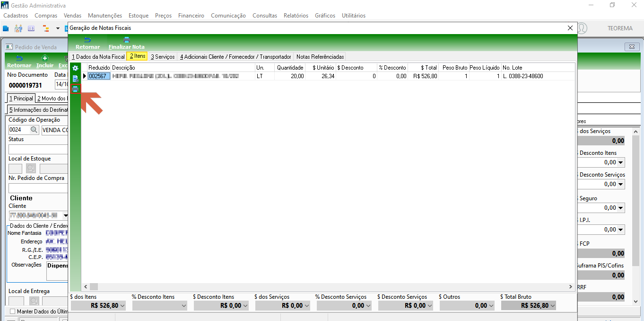The width and height of the screenshot is (644, 321).
Task: Switch to the 3 Serviços tab
Action: [163, 57]
